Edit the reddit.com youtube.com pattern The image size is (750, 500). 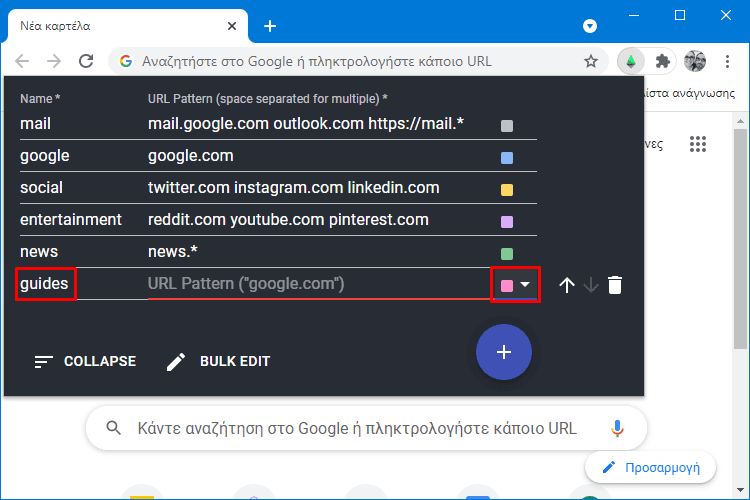pyautogui.click(x=319, y=220)
